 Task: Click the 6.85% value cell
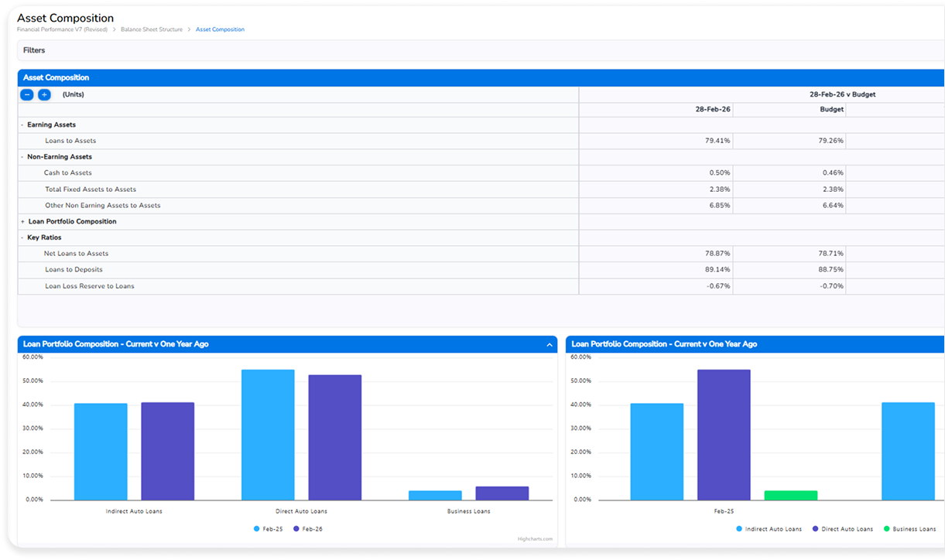656,206
